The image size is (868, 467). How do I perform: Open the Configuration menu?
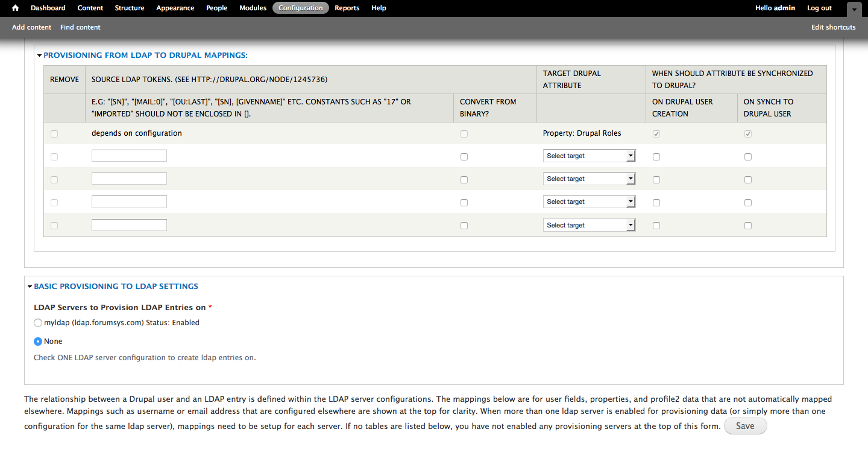click(x=301, y=8)
